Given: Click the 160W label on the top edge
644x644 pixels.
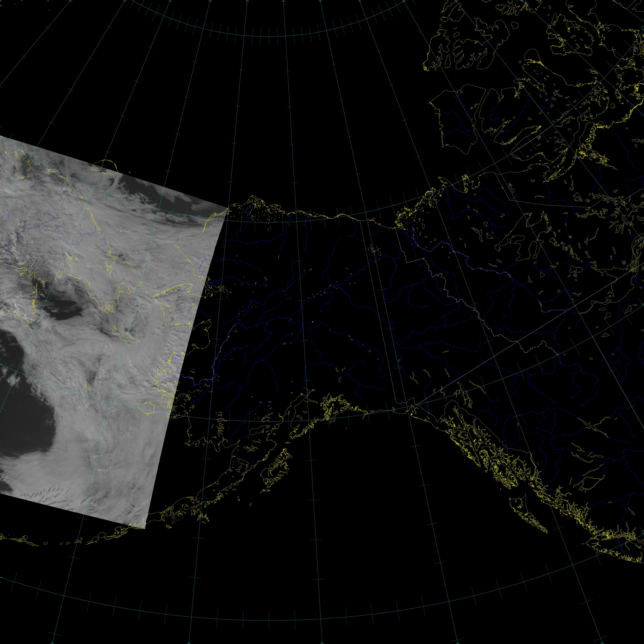Looking at the screenshot, I should (x=247, y=1).
